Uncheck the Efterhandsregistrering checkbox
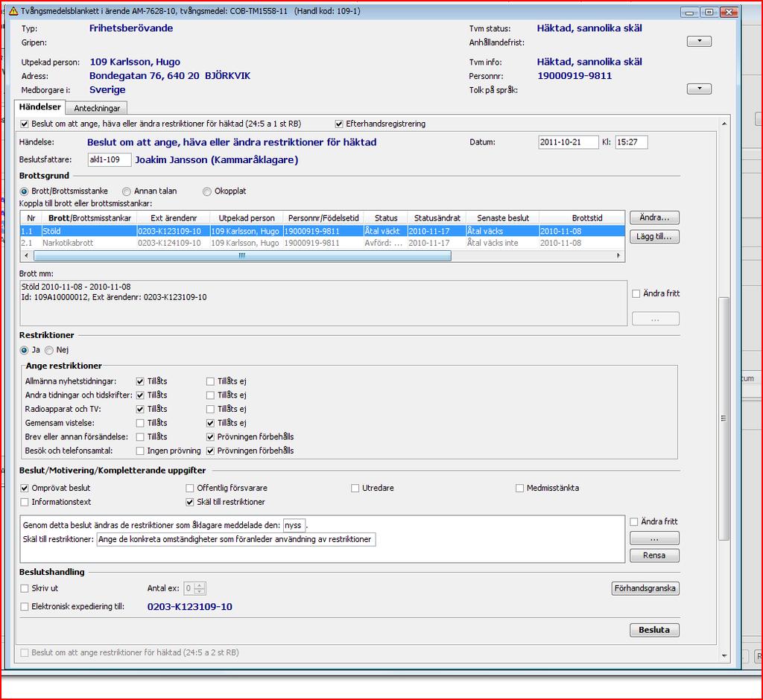 tap(339, 124)
